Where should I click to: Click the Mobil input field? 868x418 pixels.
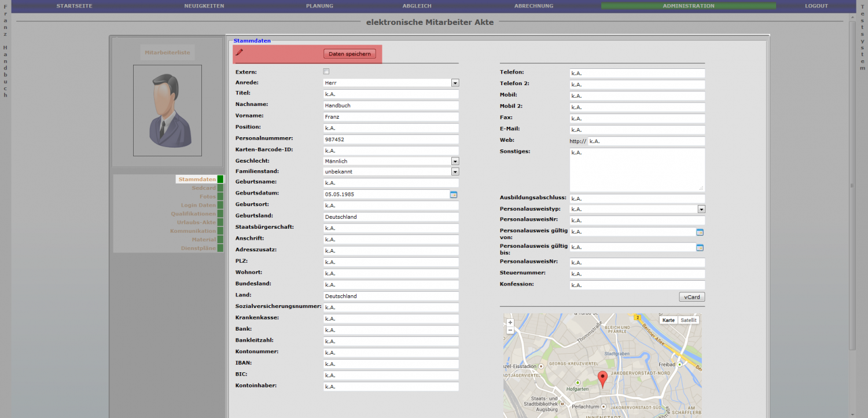click(x=637, y=96)
